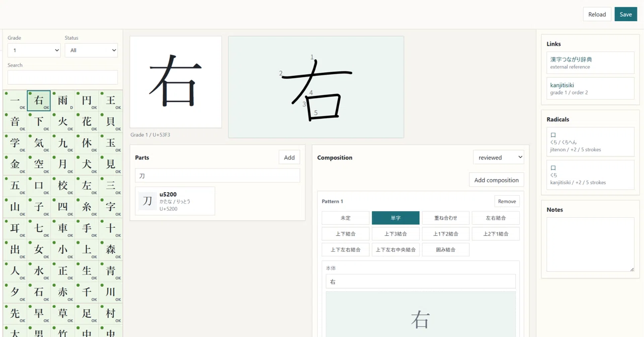Viewport: 644px width, 337px height.
Task: Choose the 糸 kanji tile
Action: point(87,207)
